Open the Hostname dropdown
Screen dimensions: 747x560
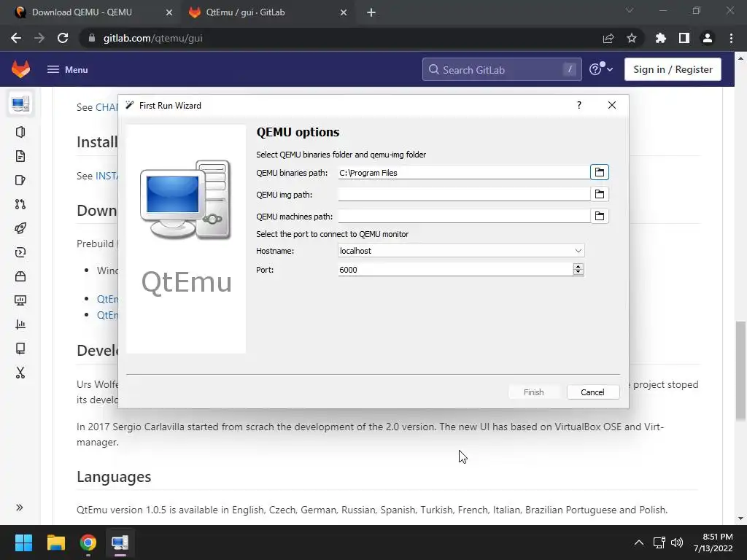tap(461, 251)
